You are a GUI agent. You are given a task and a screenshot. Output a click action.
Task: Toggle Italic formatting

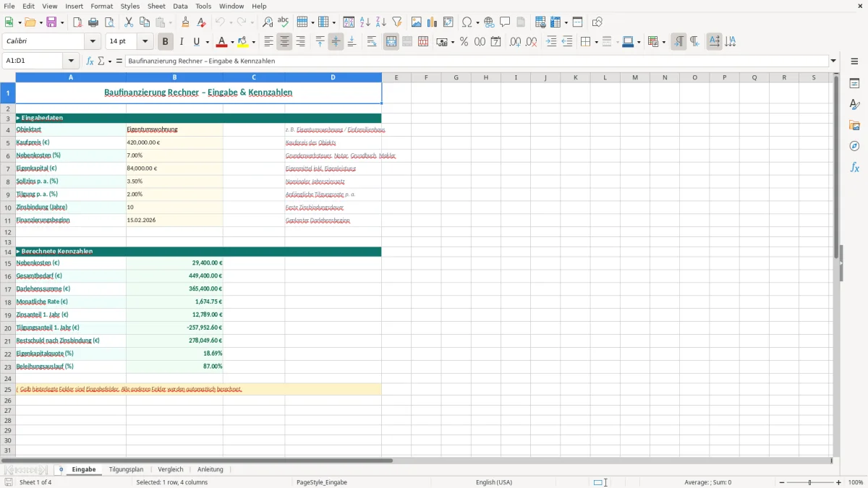click(182, 42)
